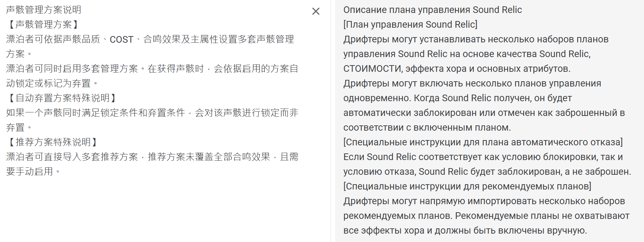Click translated line starting Дрифтеры могут включать

[472, 83]
